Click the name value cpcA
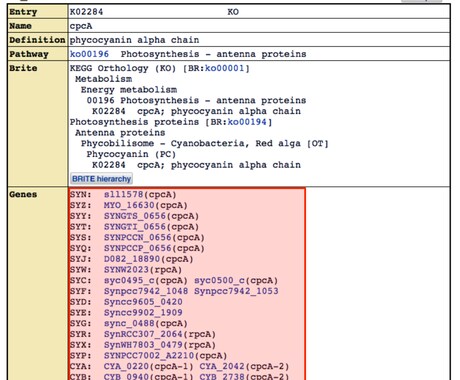The width and height of the screenshot is (460, 380). pyautogui.click(x=81, y=26)
